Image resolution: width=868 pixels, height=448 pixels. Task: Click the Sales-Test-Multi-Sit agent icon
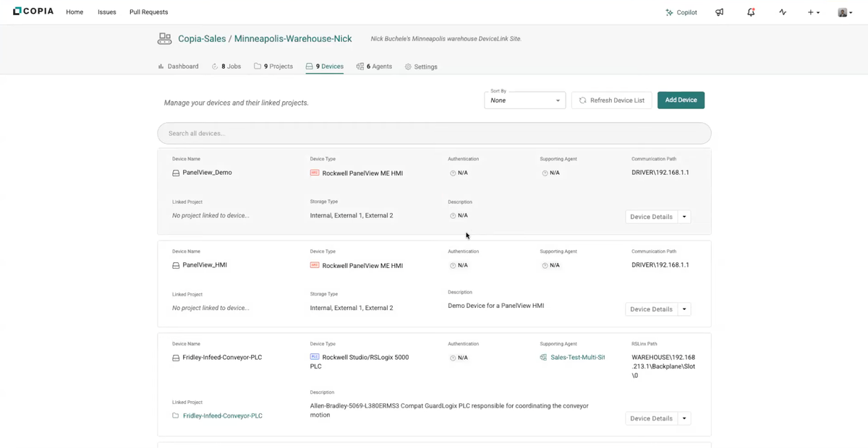coord(544,358)
